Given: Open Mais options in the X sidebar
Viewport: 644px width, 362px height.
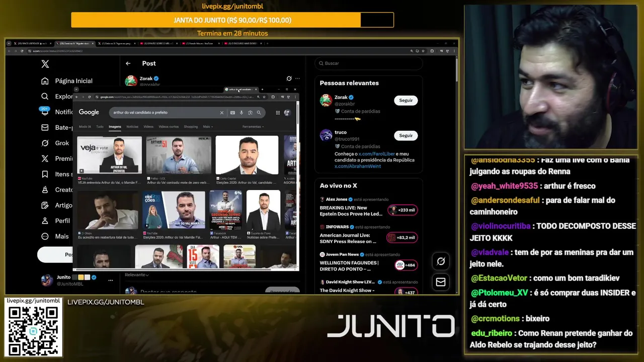Looking at the screenshot, I should [55, 236].
